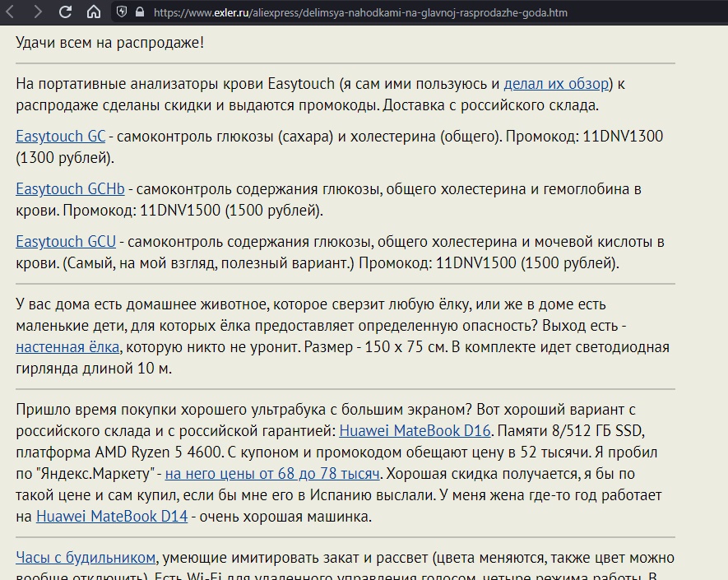The height and width of the screenshot is (580, 728).
Task: Open the browser home page
Action: [x=93, y=12]
